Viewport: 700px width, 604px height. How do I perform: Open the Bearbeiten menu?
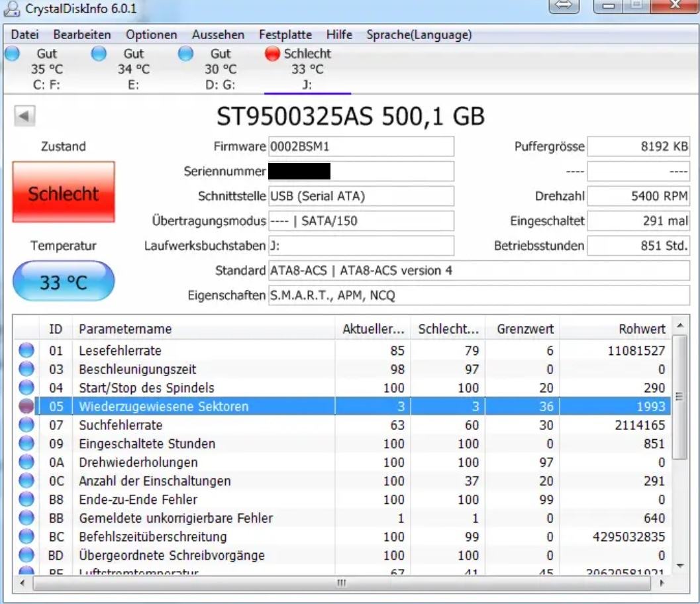(82, 35)
